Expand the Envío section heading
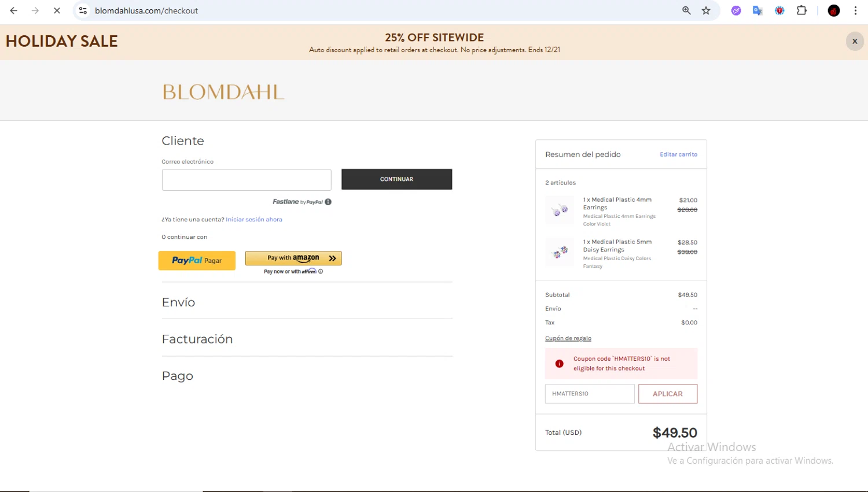 [178, 302]
